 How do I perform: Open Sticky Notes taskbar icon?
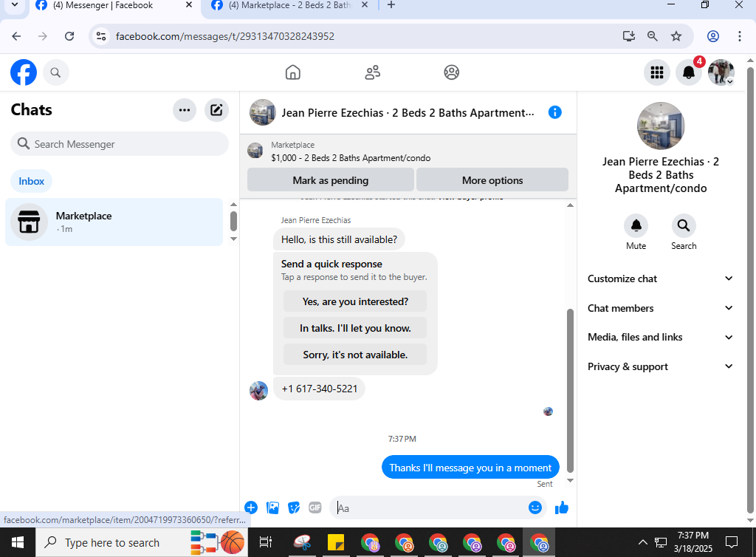336,542
